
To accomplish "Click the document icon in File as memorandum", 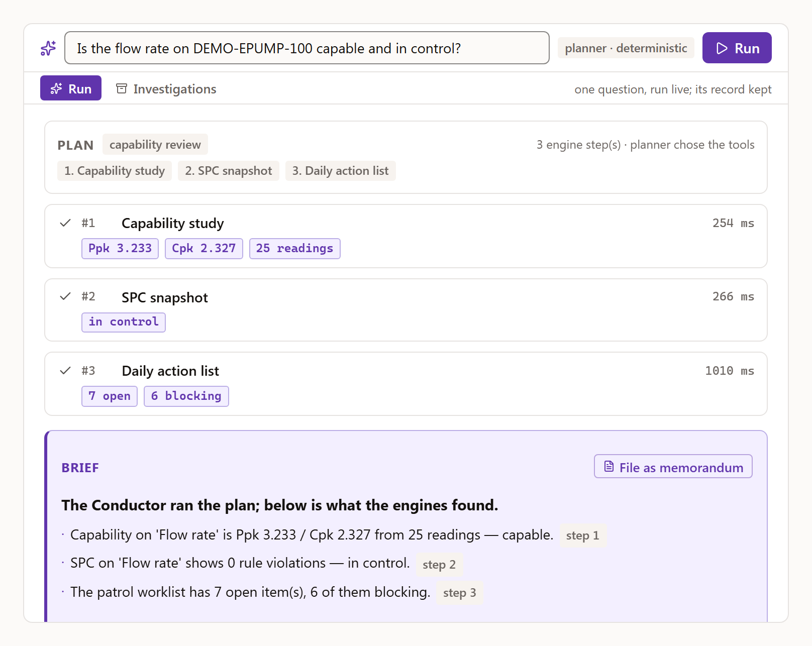I will 609,467.
